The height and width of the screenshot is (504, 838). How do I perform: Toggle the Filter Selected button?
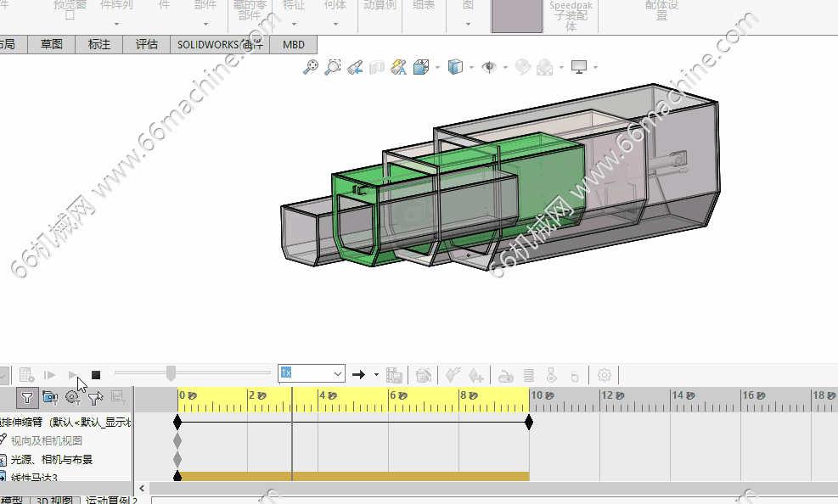pyautogui.click(x=95, y=396)
